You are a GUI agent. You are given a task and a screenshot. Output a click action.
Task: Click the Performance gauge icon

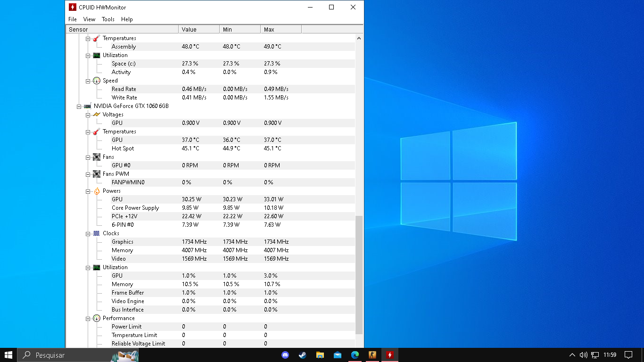coord(97,318)
